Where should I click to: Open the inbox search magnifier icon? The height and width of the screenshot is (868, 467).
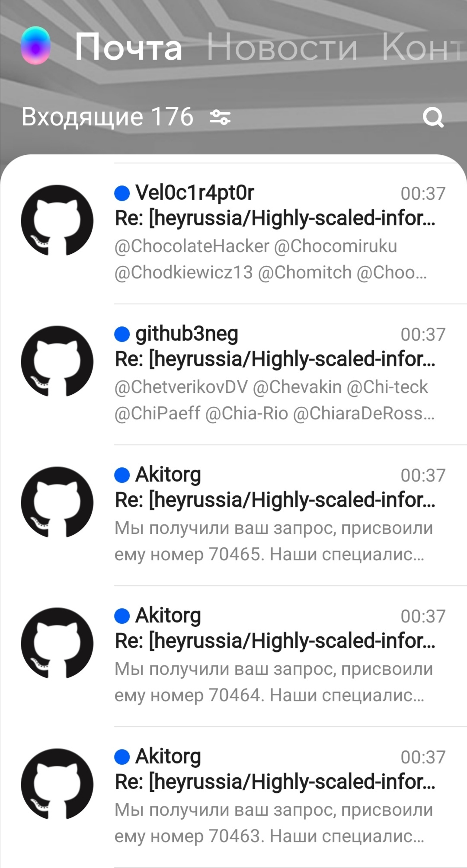pyautogui.click(x=433, y=117)
